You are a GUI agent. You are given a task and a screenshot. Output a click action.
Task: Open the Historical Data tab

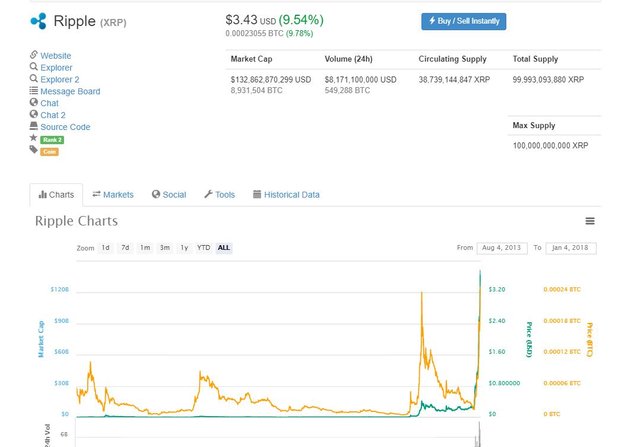286,195
